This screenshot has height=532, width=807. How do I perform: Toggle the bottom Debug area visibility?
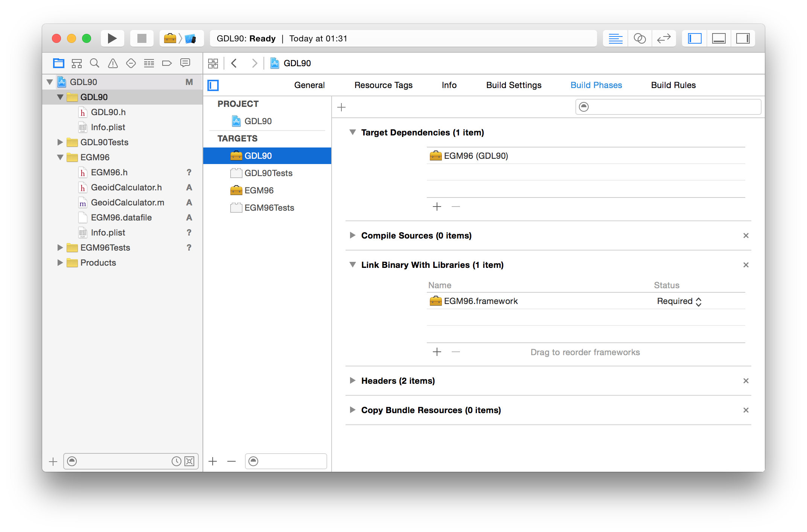719,38
